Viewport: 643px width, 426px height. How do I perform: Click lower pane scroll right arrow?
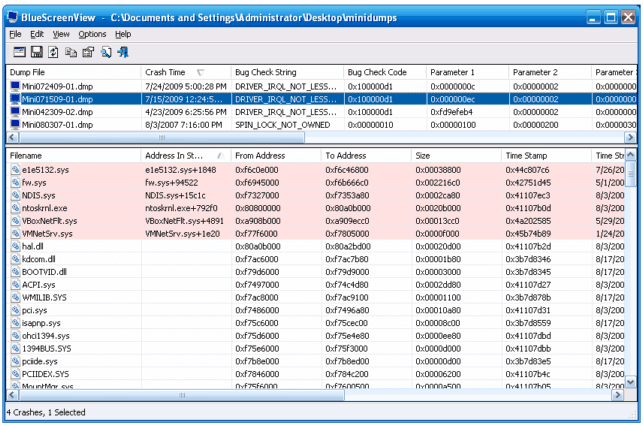point(617,395)
